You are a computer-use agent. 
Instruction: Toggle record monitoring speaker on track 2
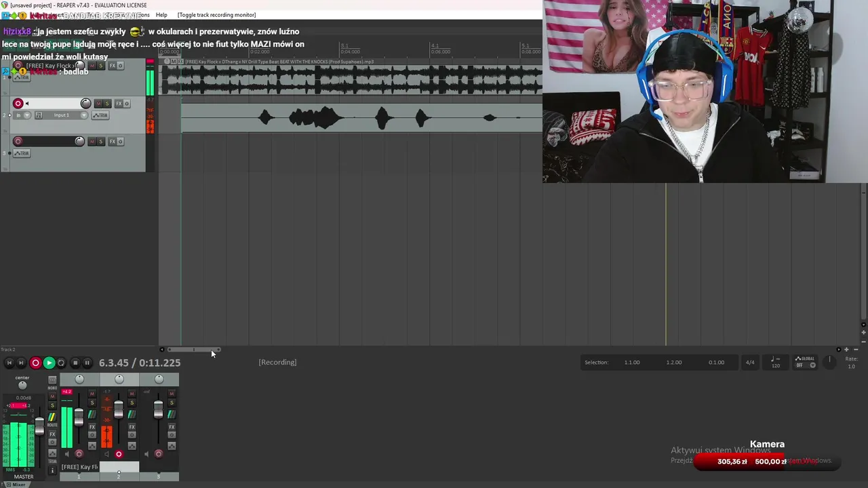click(27, 104)
